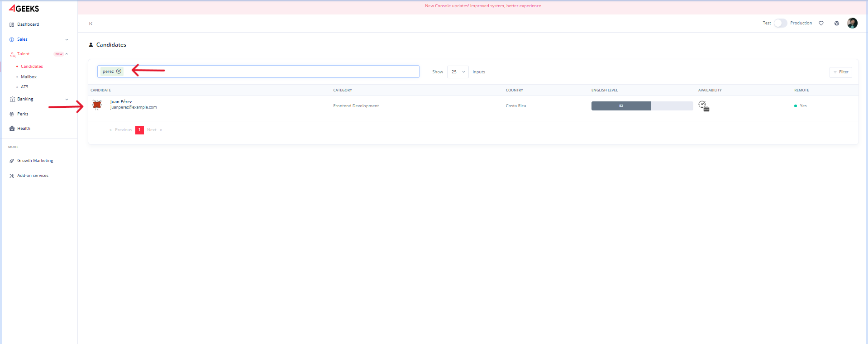
Task: Collapse the Talent menu section
Action: (67, 54)
